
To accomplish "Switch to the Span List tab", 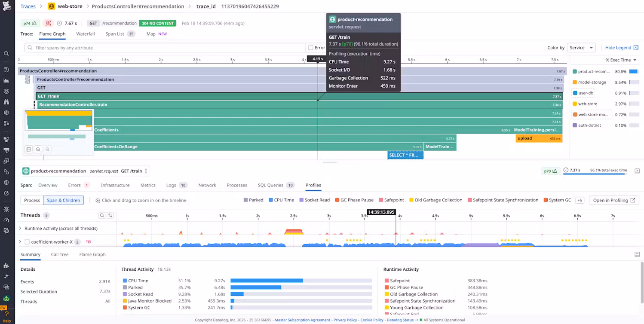I will [x=120, y=34].
